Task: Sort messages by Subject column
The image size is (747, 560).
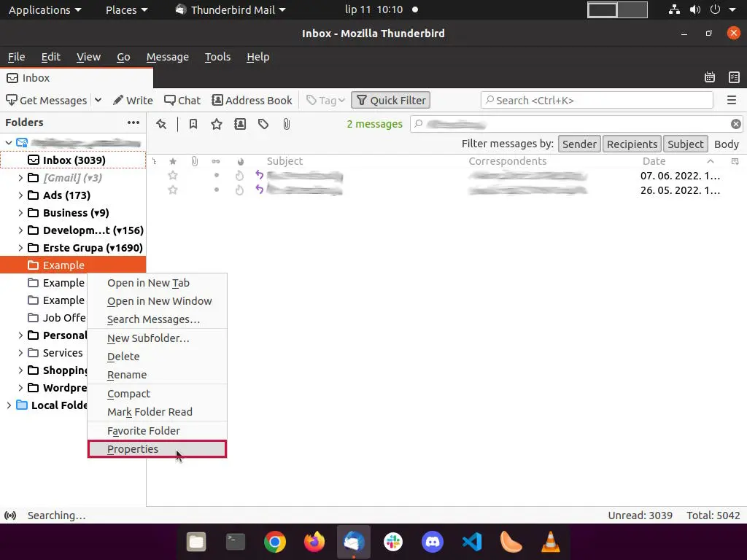Action: point(285,161)
